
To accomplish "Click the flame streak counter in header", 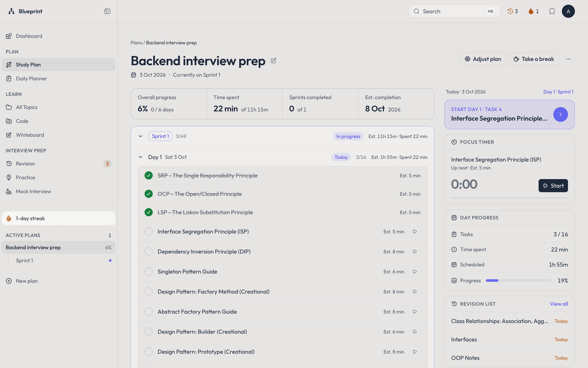I will (533, 11).
